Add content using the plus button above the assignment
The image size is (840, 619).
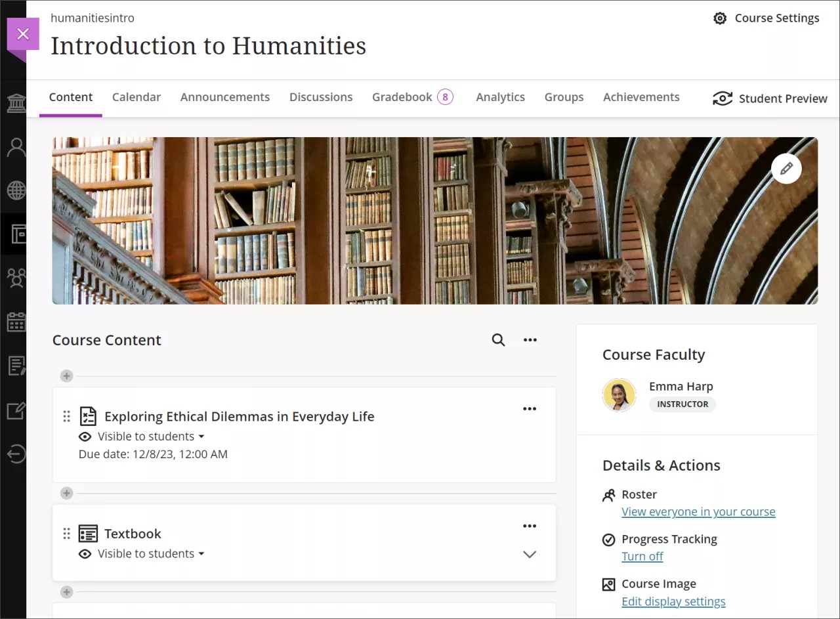click(x=66, y=375)
